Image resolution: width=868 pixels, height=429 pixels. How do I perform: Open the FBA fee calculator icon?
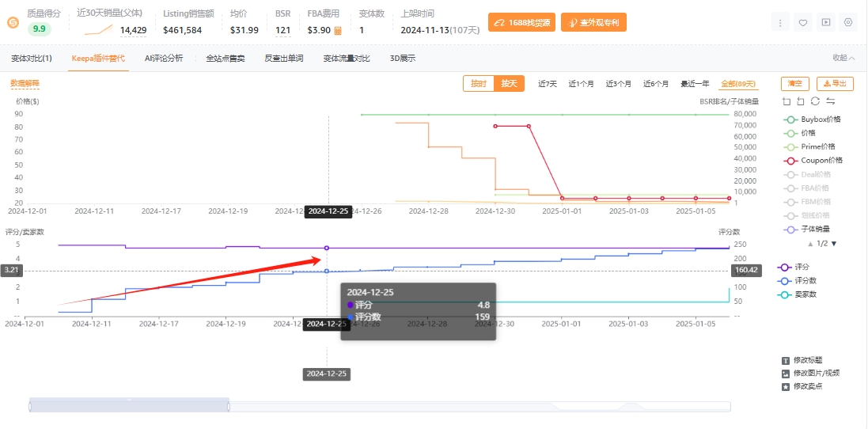pos(338,30)
